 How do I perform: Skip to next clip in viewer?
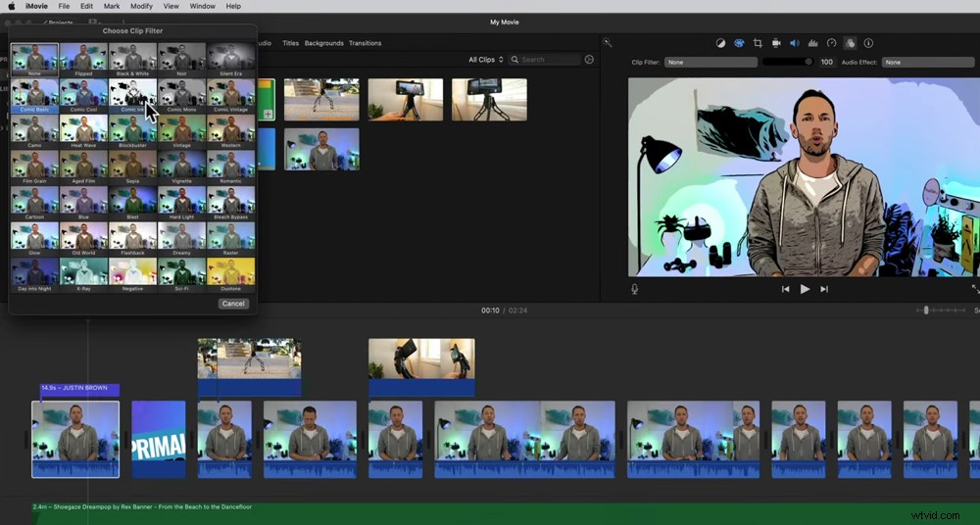click(824, 289)
